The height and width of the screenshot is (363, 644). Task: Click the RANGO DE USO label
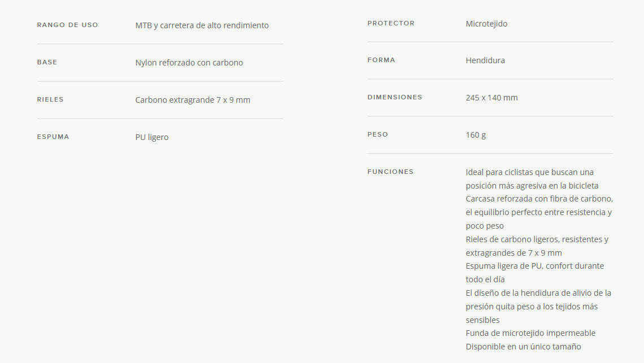pos(67,25)
